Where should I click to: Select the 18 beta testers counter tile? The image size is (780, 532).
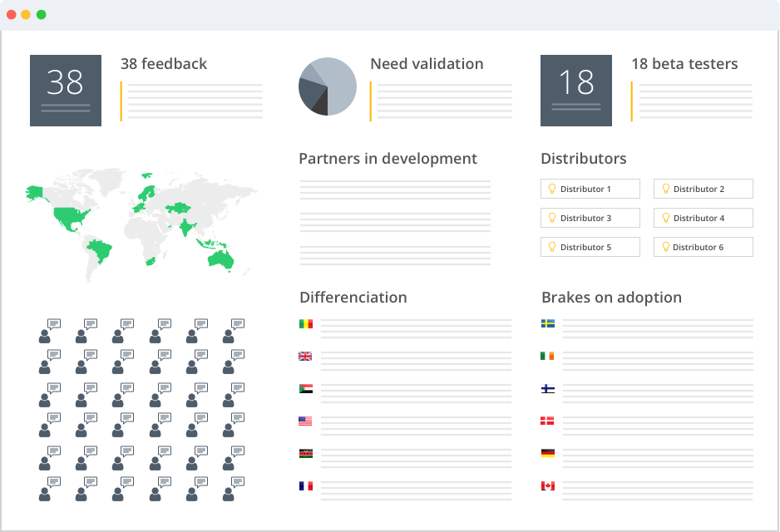click(576, 91)
